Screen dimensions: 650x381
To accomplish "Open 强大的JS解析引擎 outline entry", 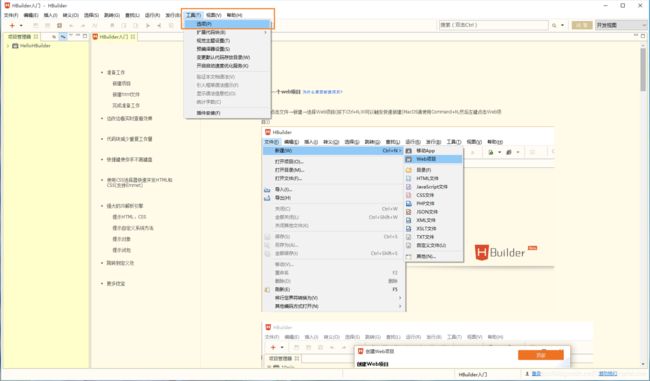I will 125,206.
